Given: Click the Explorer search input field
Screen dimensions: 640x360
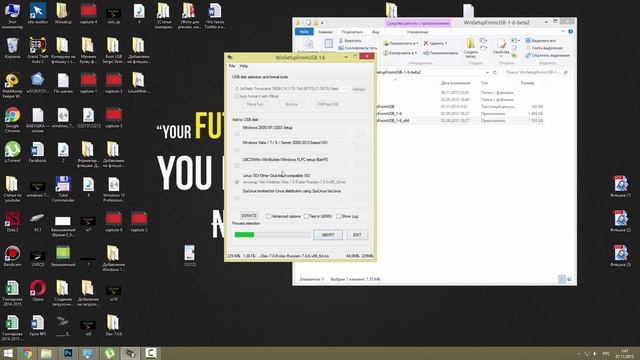Looking at the screenshot, I should point(536,72).
